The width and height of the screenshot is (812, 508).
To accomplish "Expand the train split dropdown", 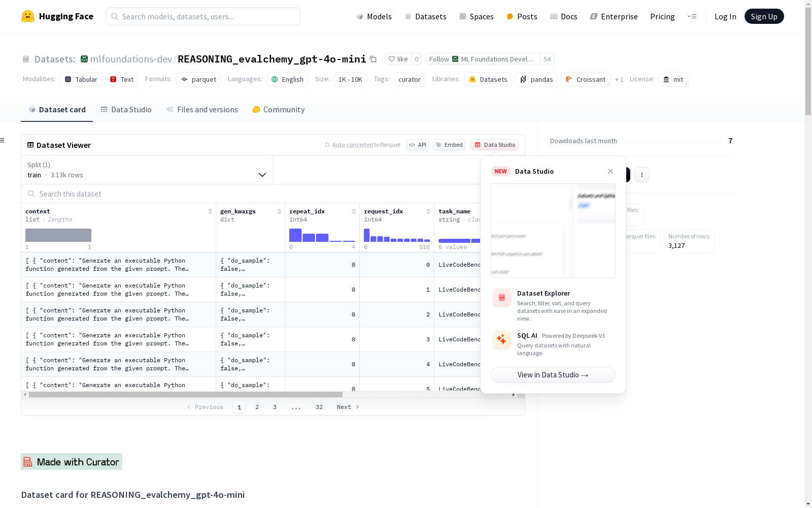I will [147, 170].
